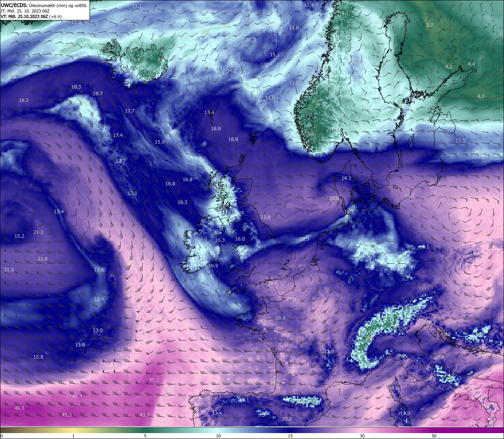Click the 'IT: Mið. 25. 10. 2023 00Z' line

(25, 11)
